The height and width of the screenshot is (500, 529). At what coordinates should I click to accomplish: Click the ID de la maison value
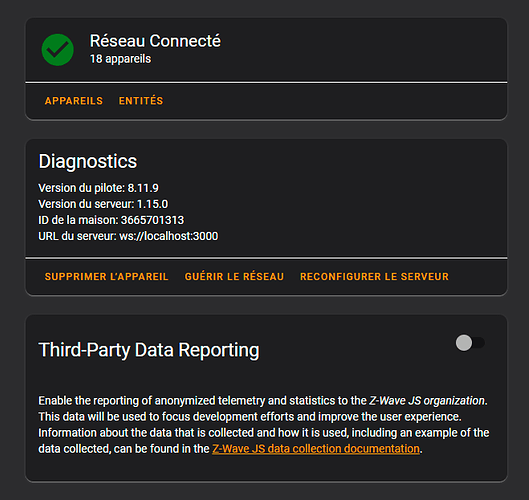(152, 220)
